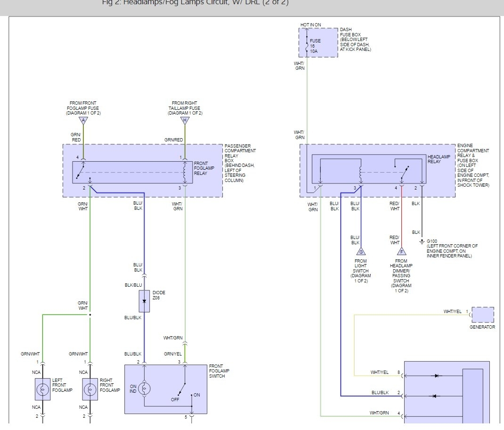This screenshot has height=430, width=504.
Task: Click the connector F triangle symbol
Action: click(x=401, y=251)
